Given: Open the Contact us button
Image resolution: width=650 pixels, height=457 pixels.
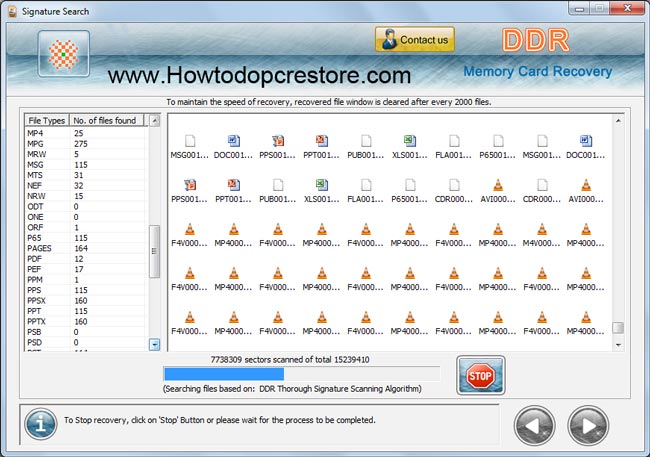Looking at the screenshot, I should 415,39.
